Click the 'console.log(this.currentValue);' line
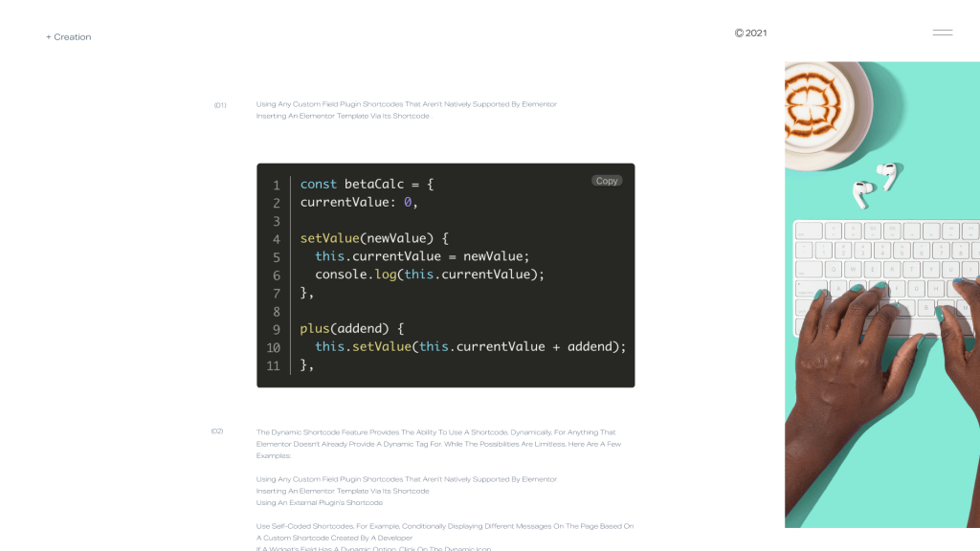980x551 pixels. click(x=429, y=275)
